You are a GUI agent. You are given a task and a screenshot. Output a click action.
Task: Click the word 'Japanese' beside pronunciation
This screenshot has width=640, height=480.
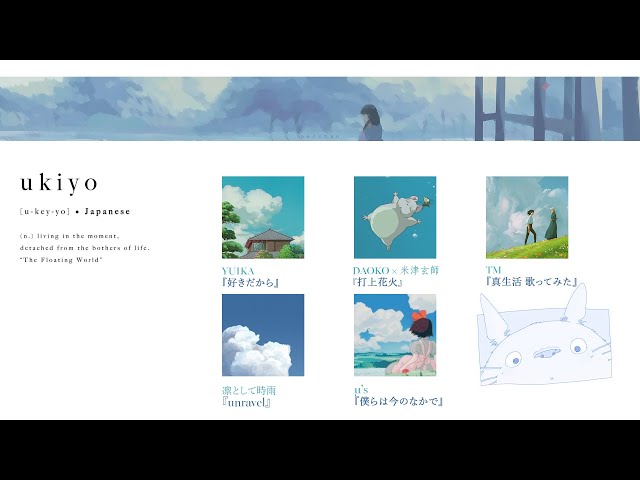107,211
